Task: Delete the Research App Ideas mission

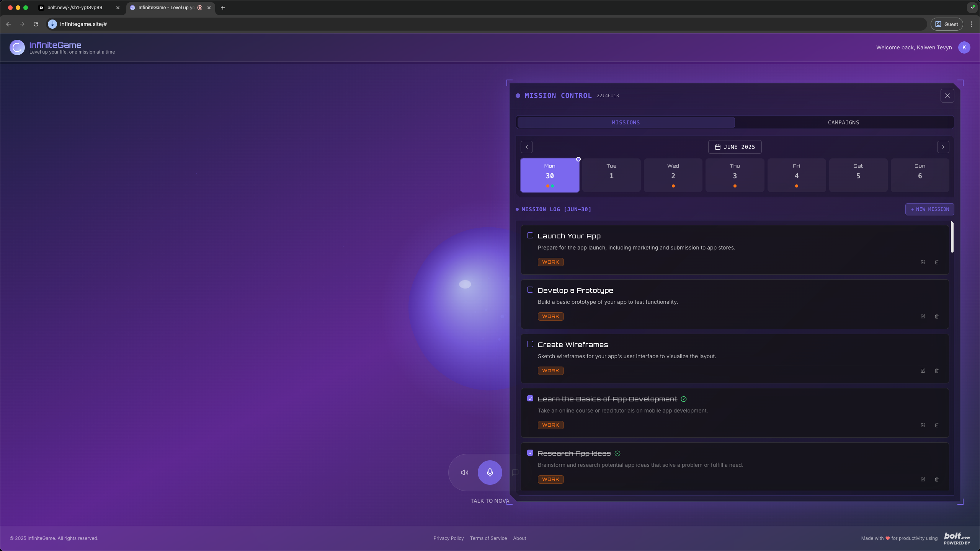Action: [x=937, y=479]
